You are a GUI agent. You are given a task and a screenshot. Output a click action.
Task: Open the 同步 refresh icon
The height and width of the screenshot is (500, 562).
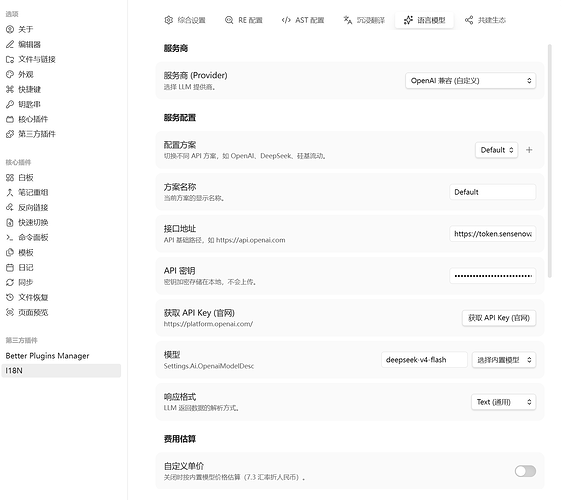click(10, 282)
